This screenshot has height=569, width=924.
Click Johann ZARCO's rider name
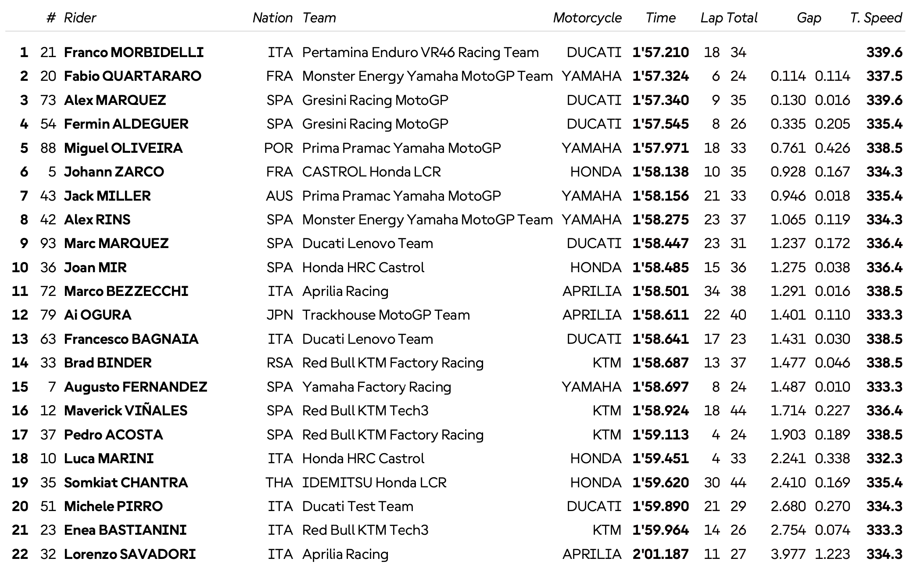point(114,172)
